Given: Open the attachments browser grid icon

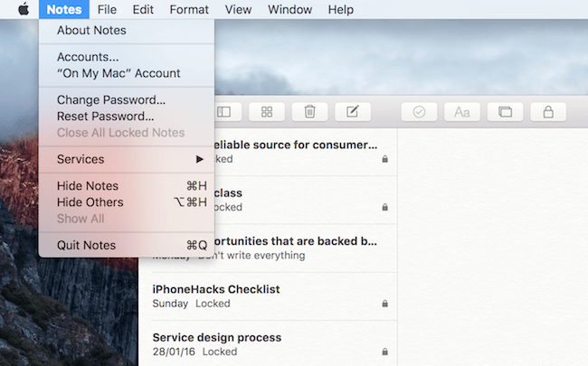Looking at the screenshot, I should click(x=267, y=112).
